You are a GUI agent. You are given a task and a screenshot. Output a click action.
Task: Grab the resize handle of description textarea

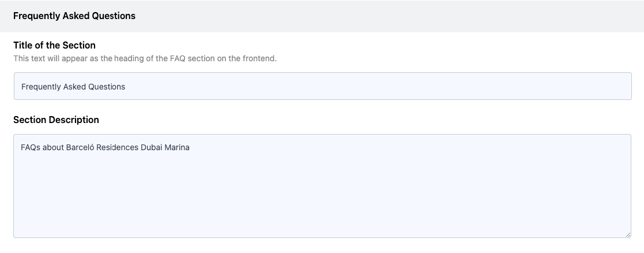(628, 234)
